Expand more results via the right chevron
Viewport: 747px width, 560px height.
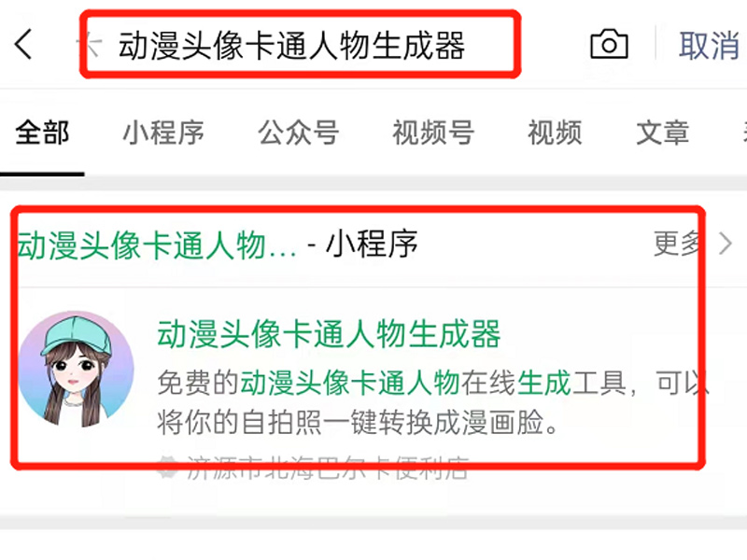(726, 244)
